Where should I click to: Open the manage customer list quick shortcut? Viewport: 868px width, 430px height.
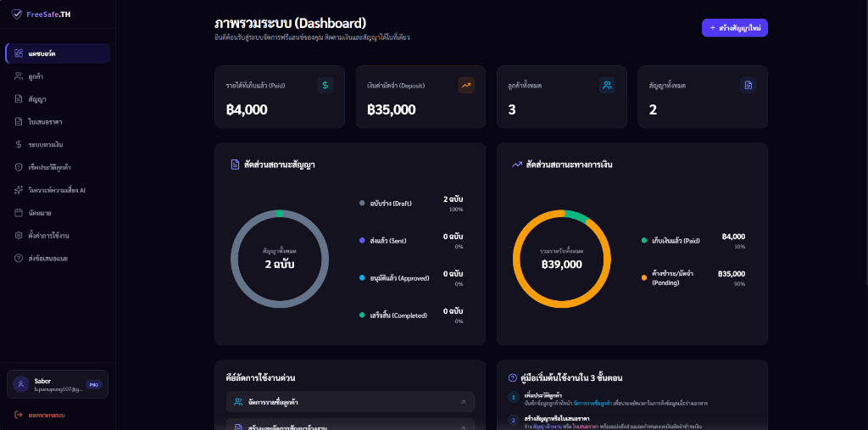tap(350, 402)
